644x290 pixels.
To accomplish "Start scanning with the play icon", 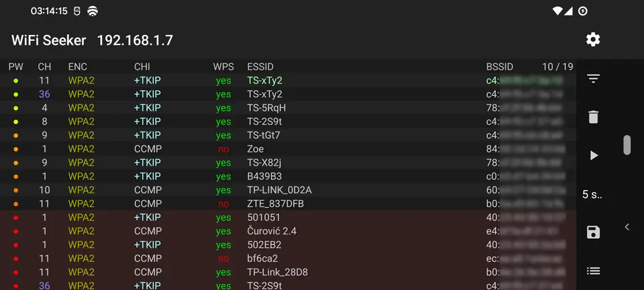I will [x=594, y=155].
